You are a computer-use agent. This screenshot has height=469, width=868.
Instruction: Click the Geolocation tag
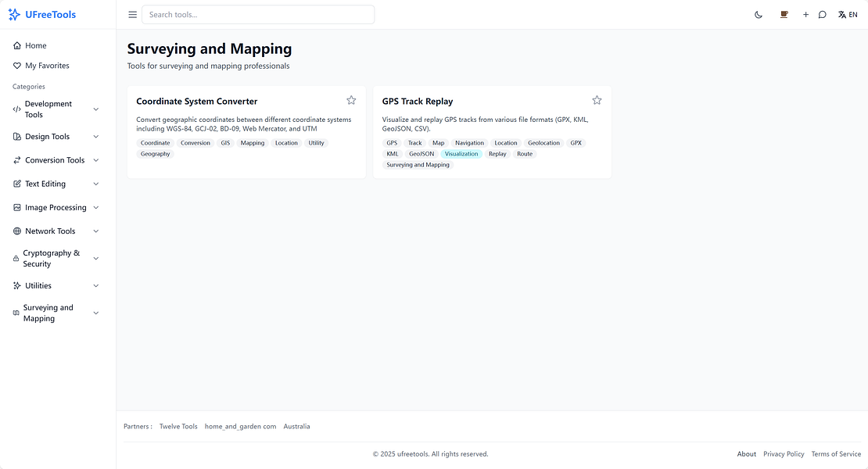tap(543, 143)
